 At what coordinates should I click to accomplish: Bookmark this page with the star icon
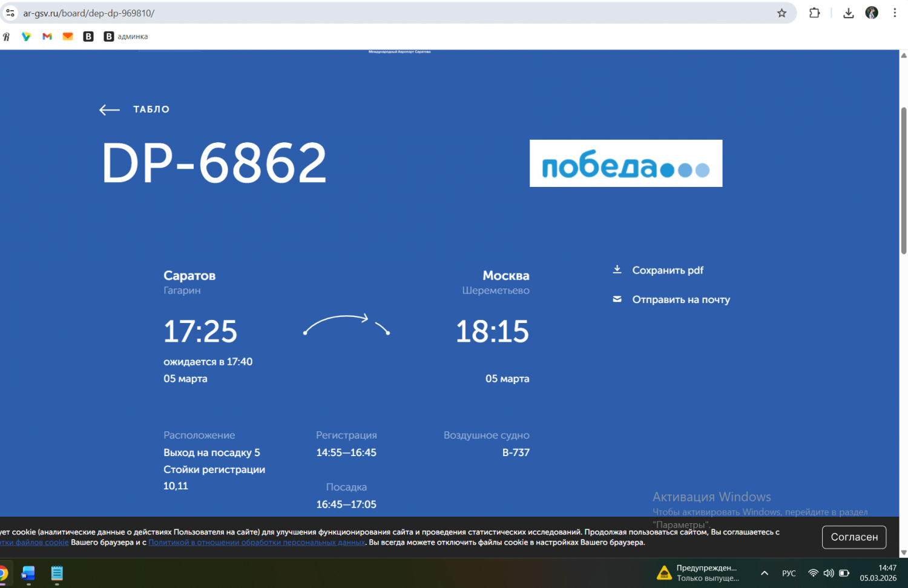[x=781, y=13]
